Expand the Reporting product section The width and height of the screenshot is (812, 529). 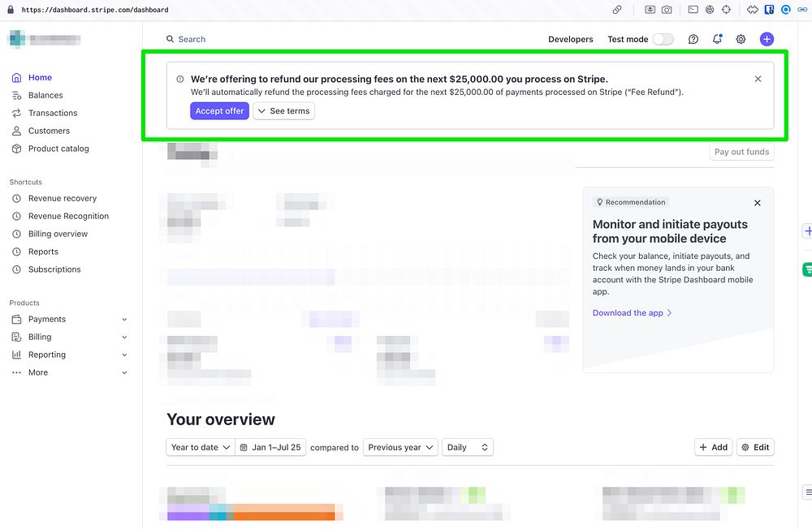coord(124,355)
